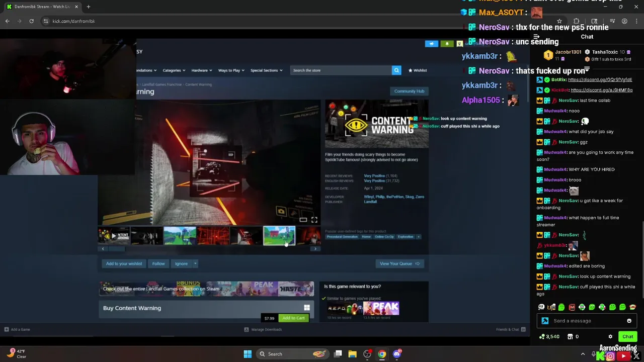
Task: Click the thumbnail strip scrollbar handle
Action: coord(116,249)
